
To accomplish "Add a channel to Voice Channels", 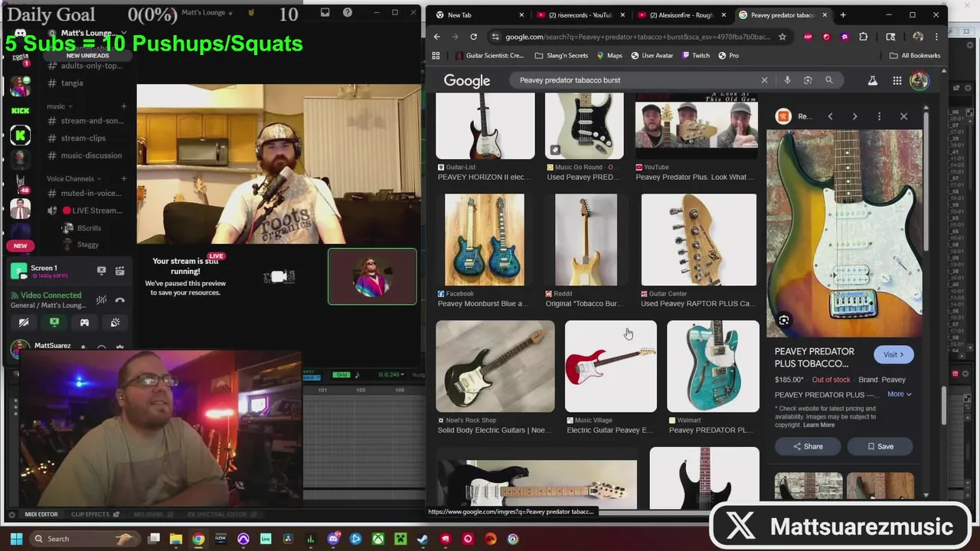I will (x=123, y=178).
